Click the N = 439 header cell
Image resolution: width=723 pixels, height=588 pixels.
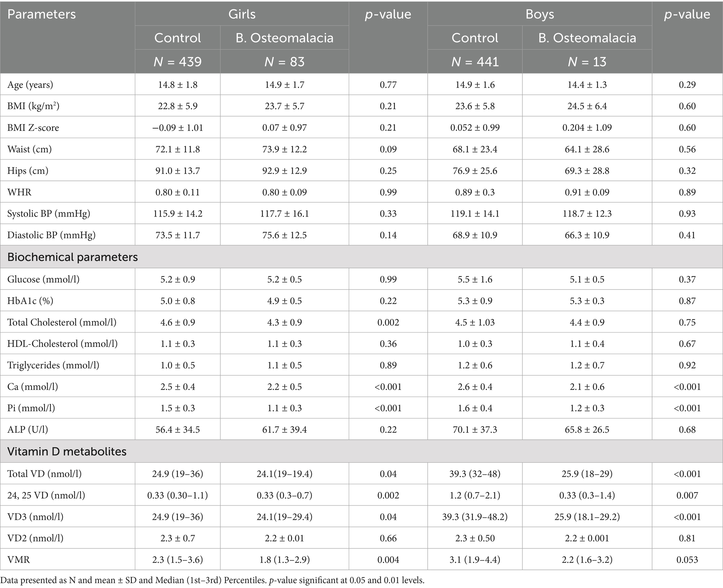coord(178,62)
